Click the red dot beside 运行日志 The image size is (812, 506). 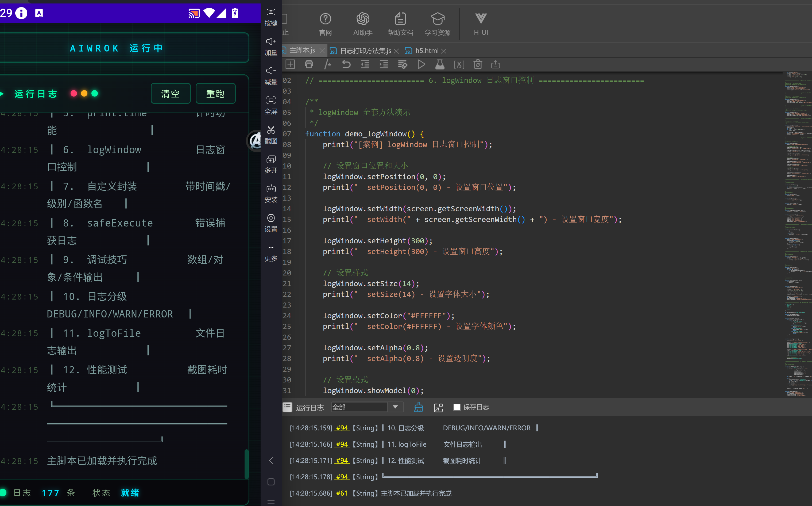tap(74, 93)
